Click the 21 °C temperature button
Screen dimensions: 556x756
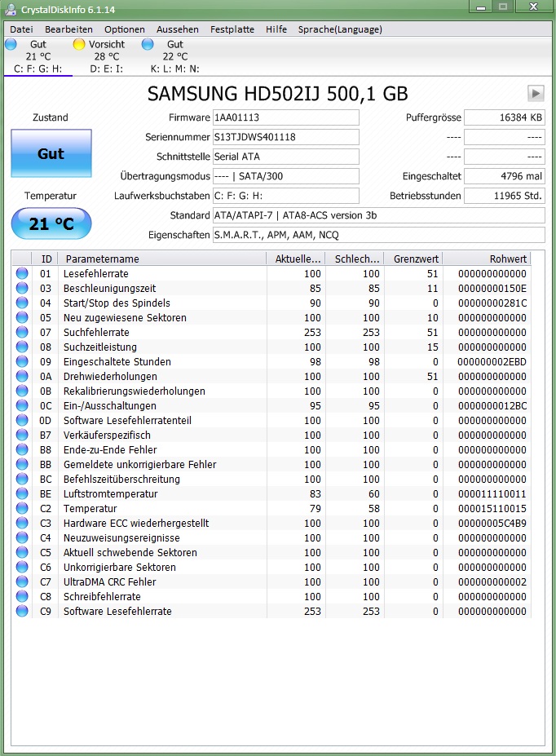click(x=51, y=223)
